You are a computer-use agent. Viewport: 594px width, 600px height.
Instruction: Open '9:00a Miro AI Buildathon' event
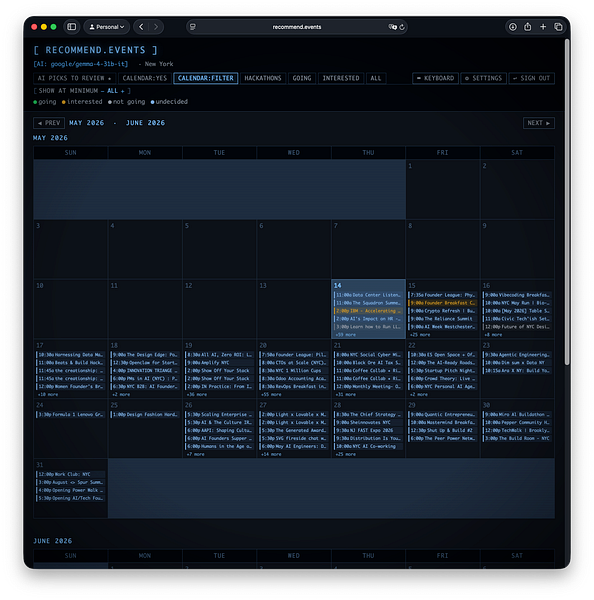(517, 415)
